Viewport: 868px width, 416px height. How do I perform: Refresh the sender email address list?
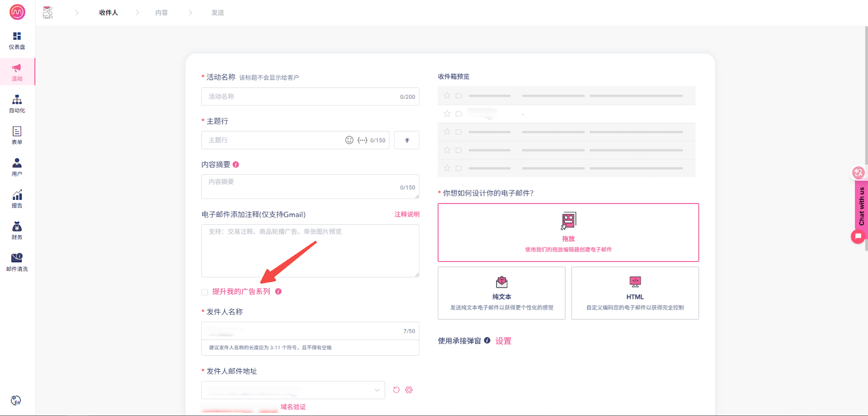[396, 390]
